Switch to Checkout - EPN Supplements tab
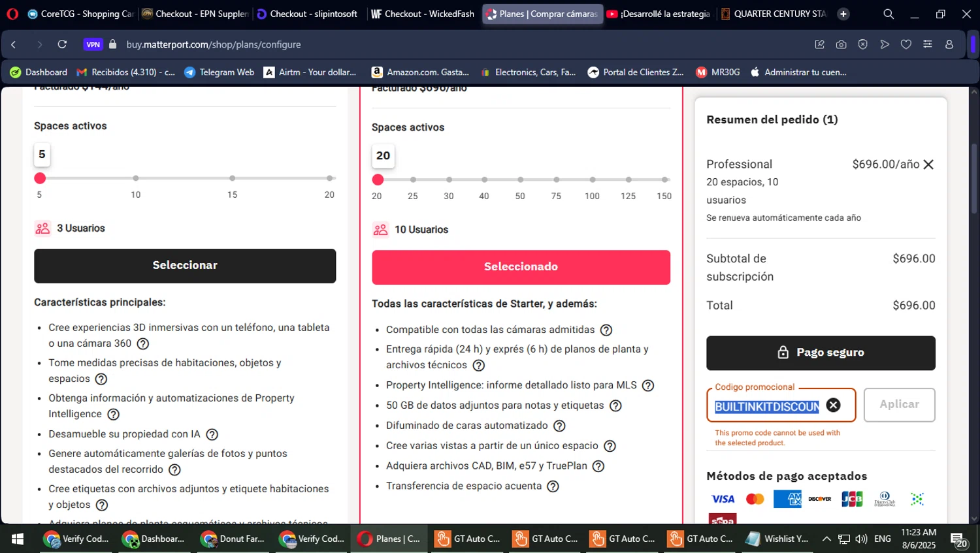This screenshot has height=553, width=980. 195,14
